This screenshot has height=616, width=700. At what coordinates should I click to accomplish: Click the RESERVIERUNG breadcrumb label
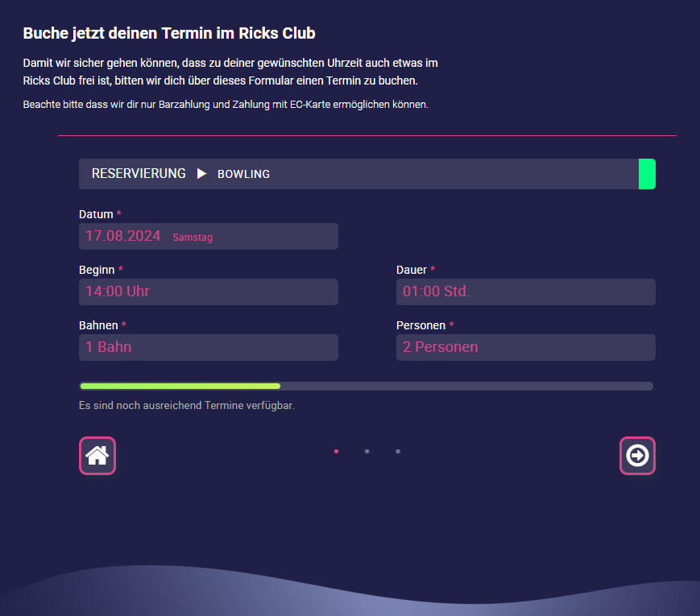coord(139,174)
